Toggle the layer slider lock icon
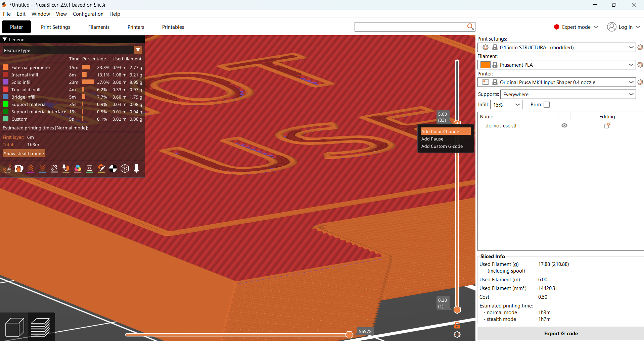Viewport: 644px width, 341px height. pos(457,325)
